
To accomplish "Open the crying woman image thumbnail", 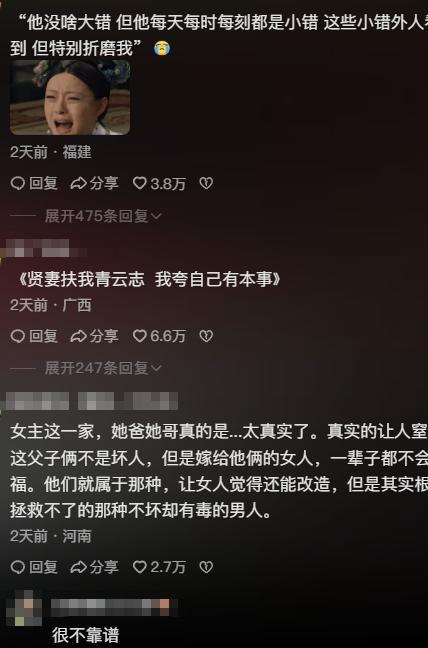I will (x=70, y=98).
